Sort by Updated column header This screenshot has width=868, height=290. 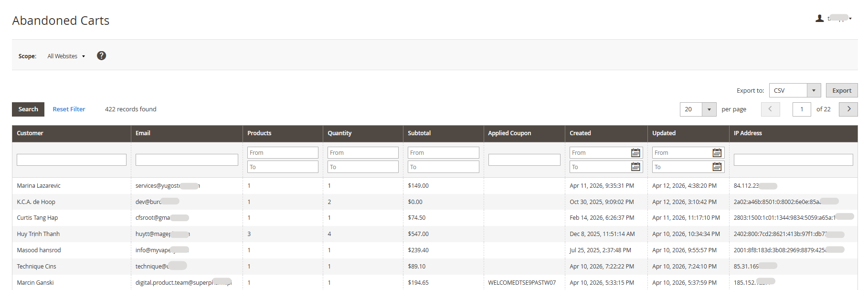coord(688,133)
